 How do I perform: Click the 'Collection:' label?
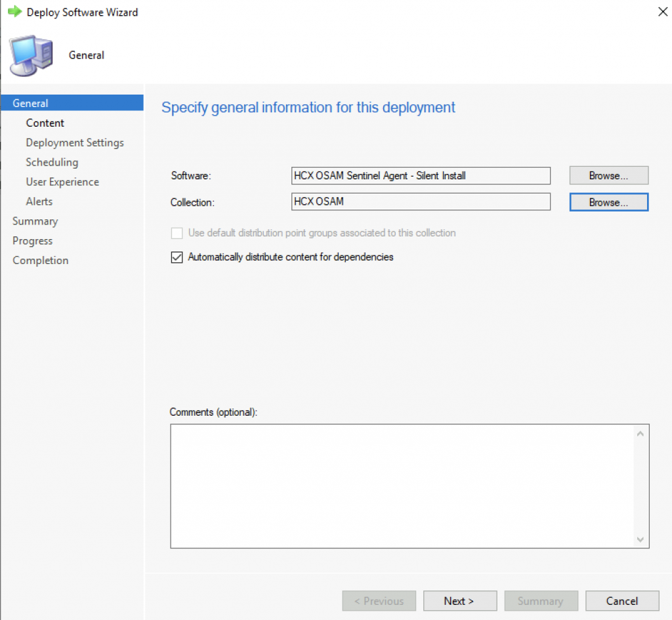(192, 202)
